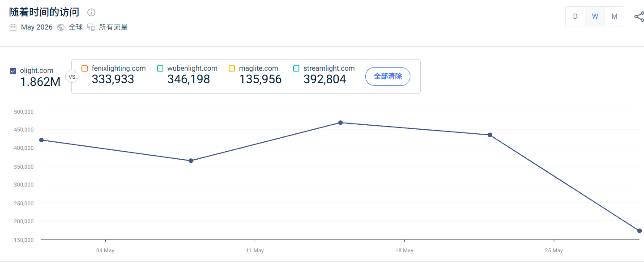The height and width of the screenshot is (263, 644).
Task: Click the 18 May axis label
Action: 404,250
